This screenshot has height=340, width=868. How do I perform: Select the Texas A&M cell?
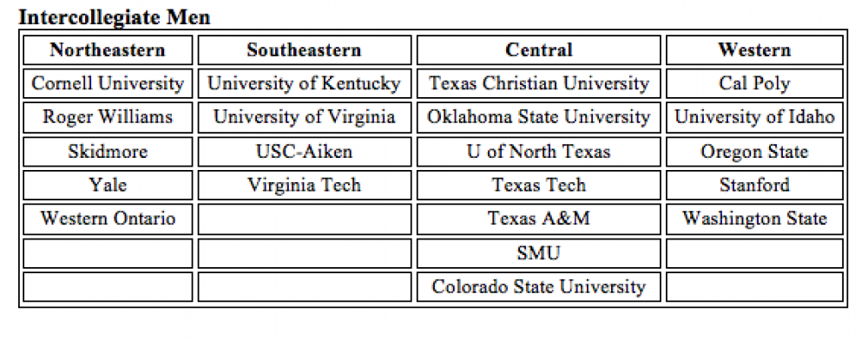[539, 219]
